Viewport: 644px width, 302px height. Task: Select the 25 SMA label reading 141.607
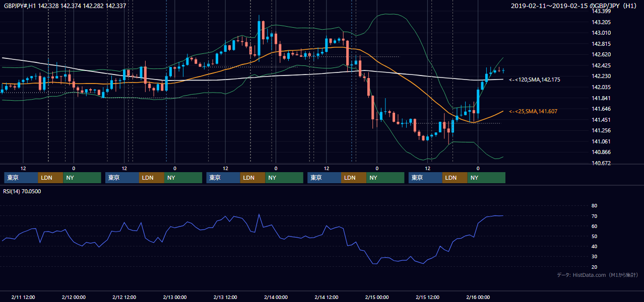coord(533,111)
